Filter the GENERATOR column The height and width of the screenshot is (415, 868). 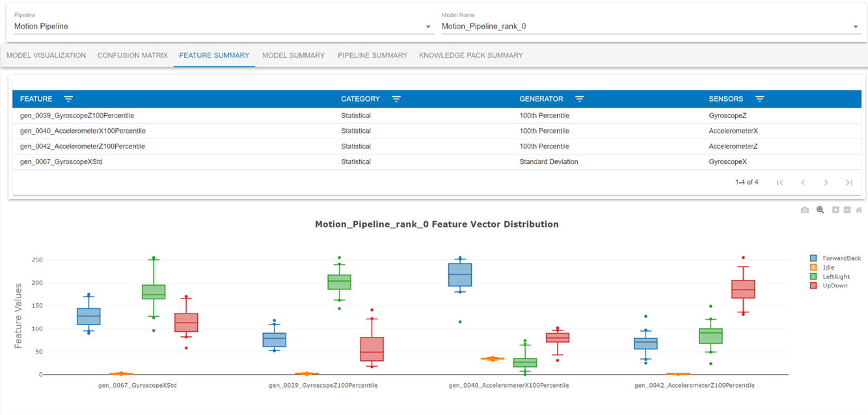click(x=580, y=99)
